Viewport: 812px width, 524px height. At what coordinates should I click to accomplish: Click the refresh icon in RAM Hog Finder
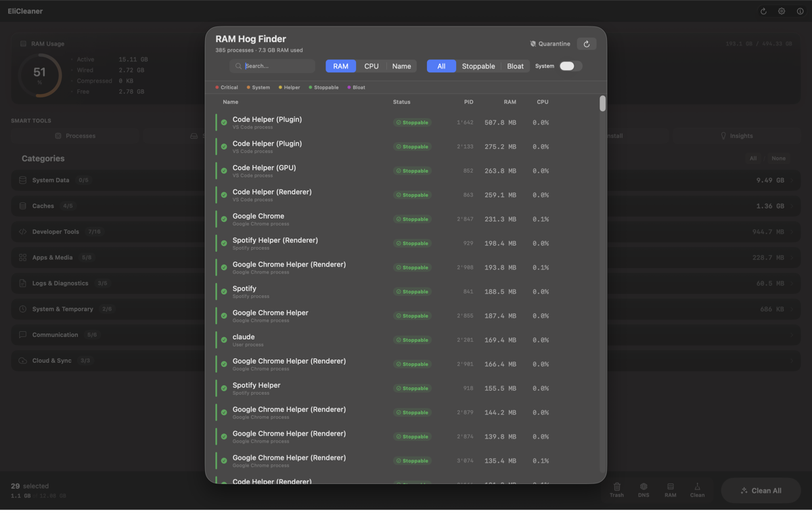coord(587,44)
